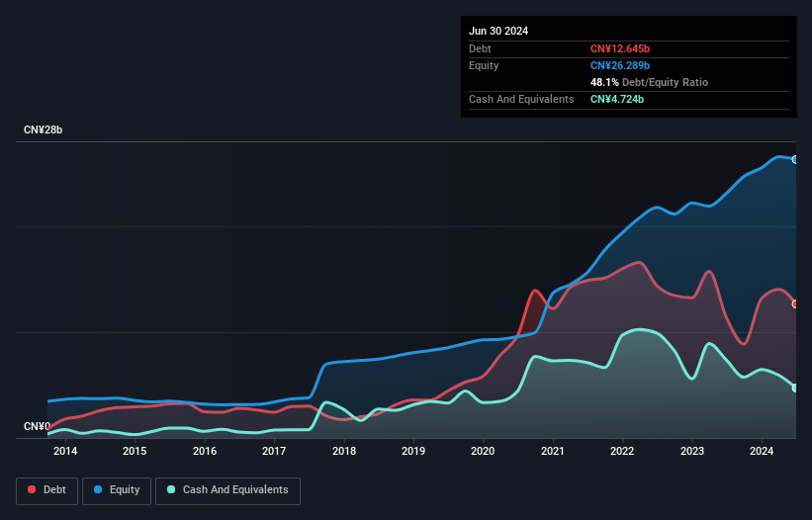This screenshot has width=812, height=520.
Task: Click the CN¥4.724b cash value
Action: coord(617,99)
